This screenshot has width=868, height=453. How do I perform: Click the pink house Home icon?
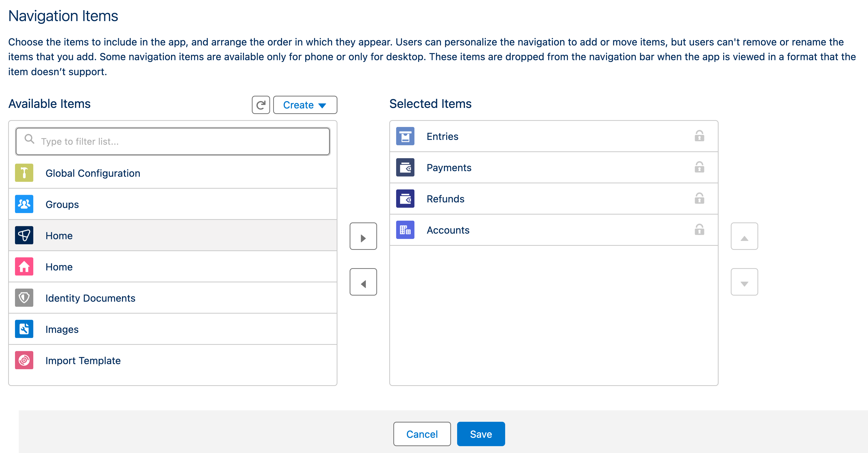click(x=24, y=266)
